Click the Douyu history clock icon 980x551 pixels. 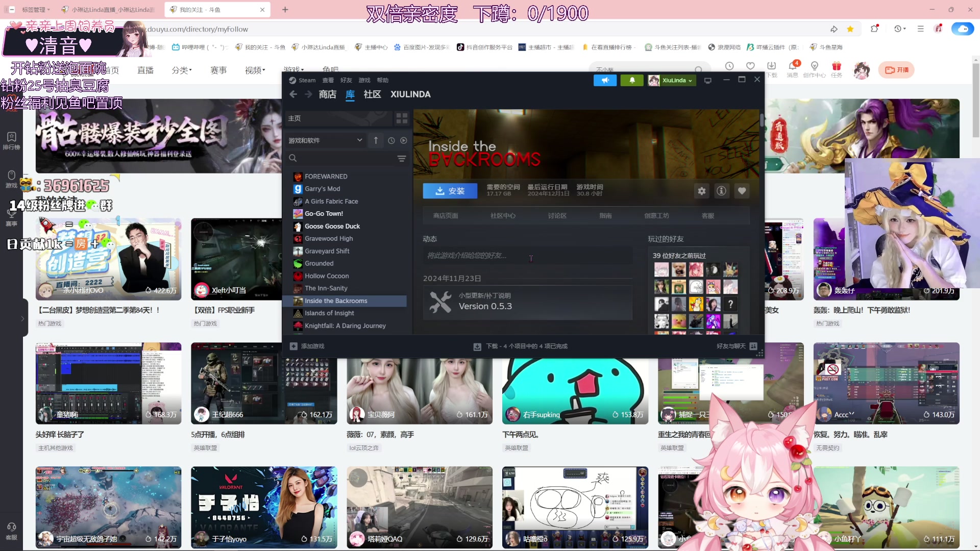(729, 66)
